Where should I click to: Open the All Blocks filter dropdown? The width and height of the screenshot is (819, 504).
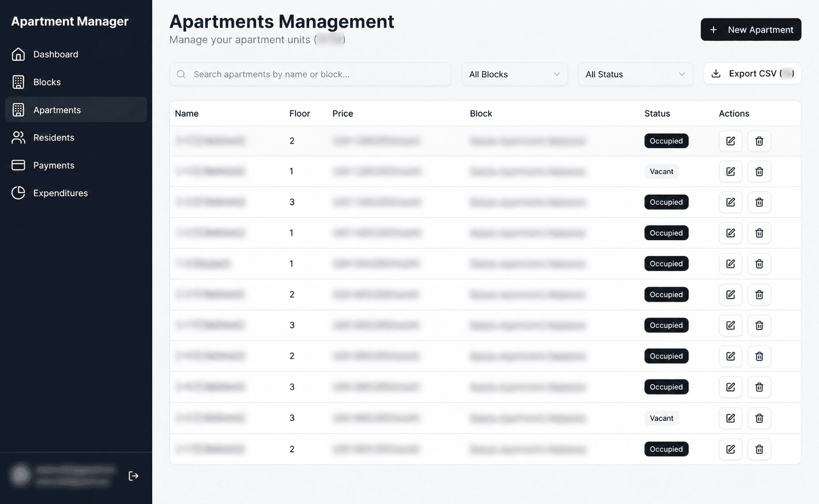[x=514, y=74]
